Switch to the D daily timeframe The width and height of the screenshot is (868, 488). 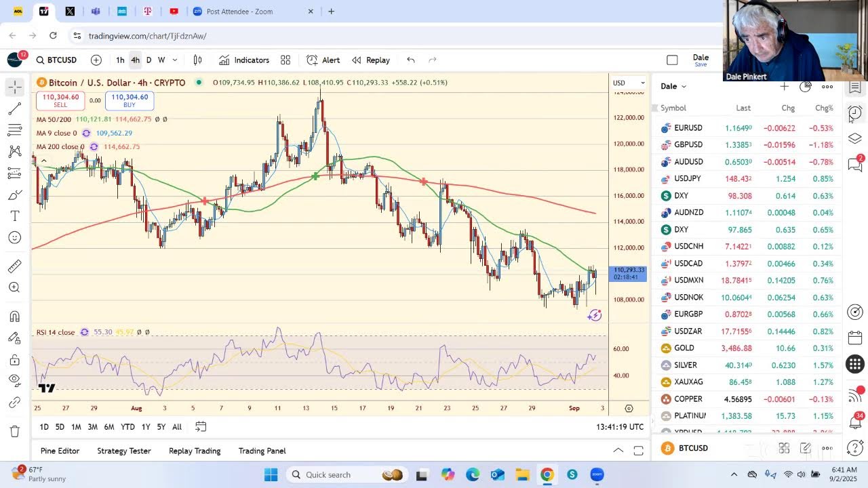tap(149, 60)
